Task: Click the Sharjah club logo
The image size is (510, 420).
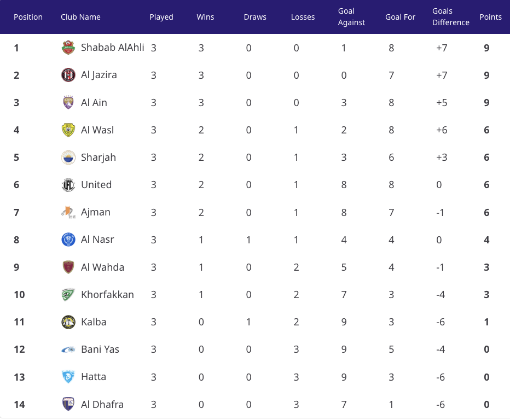Action: (x=68, y=157)
